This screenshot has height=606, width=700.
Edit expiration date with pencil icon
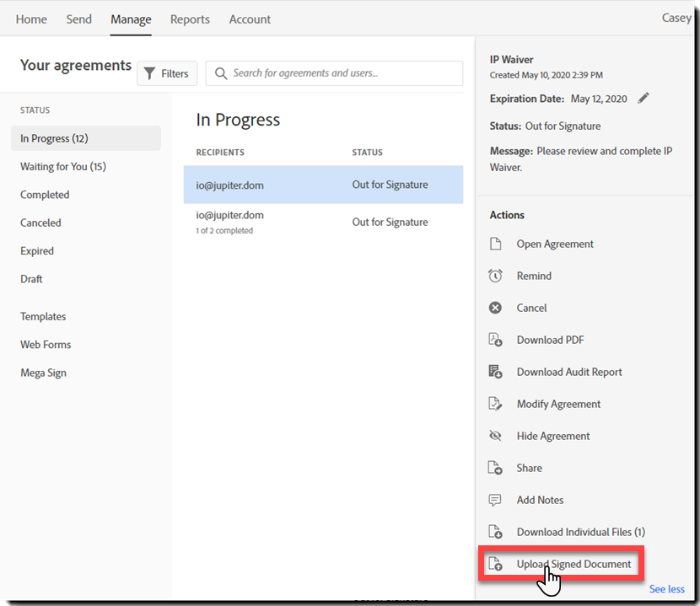click(643, 99)
